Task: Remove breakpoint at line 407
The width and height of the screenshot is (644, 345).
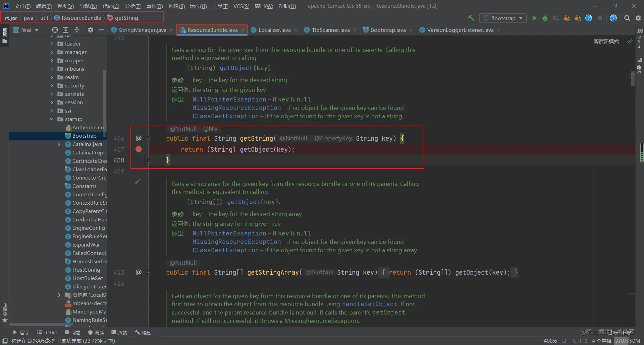Action: (x=139, y=149)
